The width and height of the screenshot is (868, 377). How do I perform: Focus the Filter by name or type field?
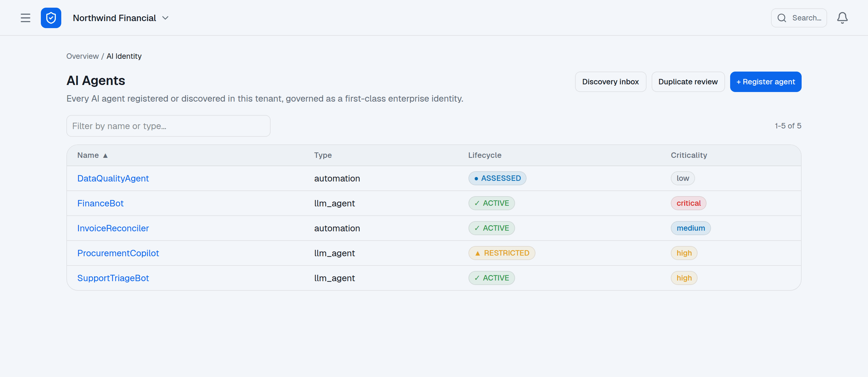click(168, 126)
